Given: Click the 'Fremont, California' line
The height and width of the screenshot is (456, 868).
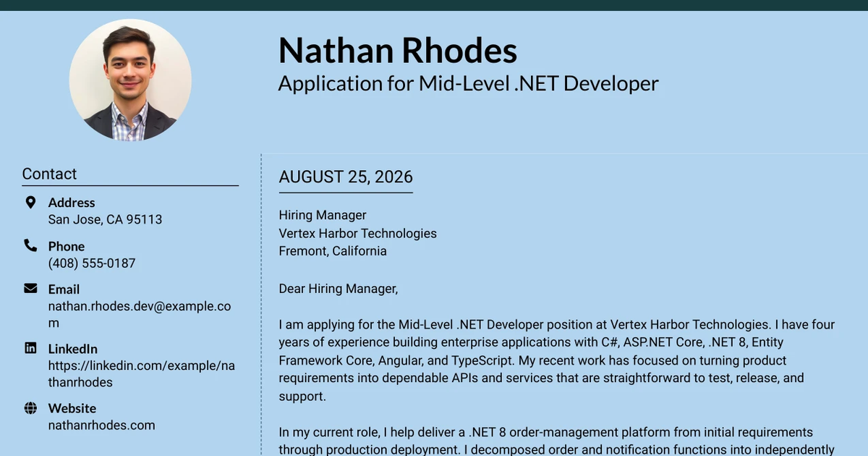Looking at the screenshot, I should pos(333,251).
